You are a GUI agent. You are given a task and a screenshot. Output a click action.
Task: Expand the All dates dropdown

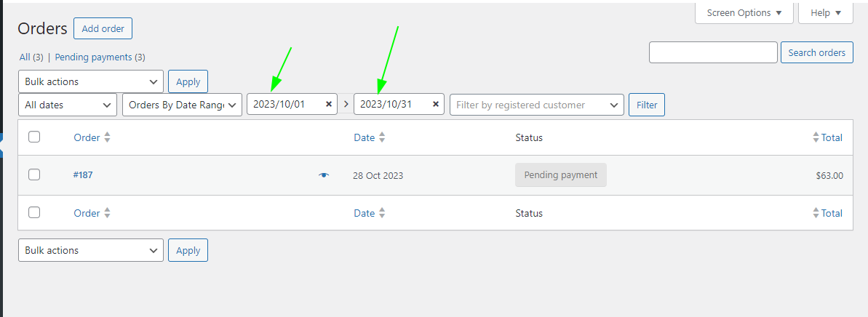(67, 105)
